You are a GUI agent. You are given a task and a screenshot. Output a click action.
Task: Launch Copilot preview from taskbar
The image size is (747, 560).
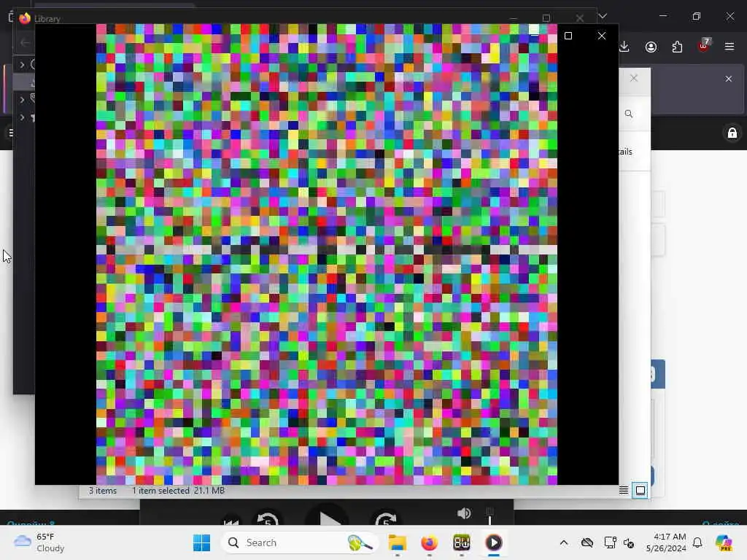pyautogui.click(x=724, y=542)
